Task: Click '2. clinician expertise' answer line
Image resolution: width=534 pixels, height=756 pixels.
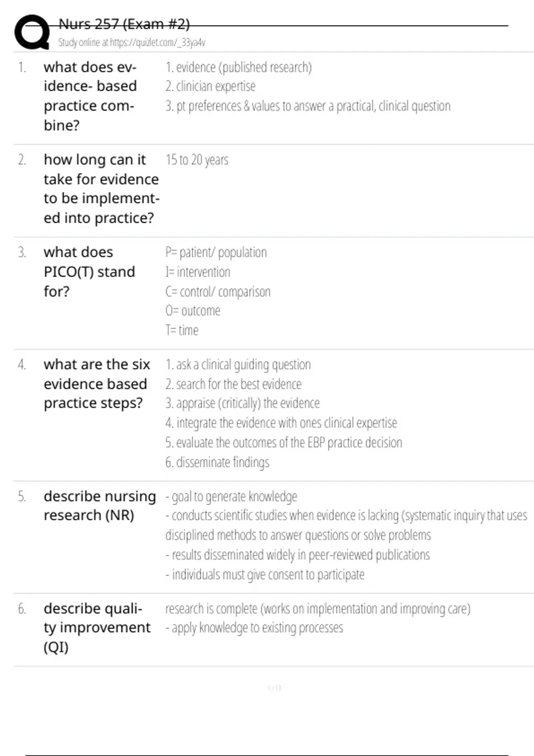Action: click(x=210, y=86)
